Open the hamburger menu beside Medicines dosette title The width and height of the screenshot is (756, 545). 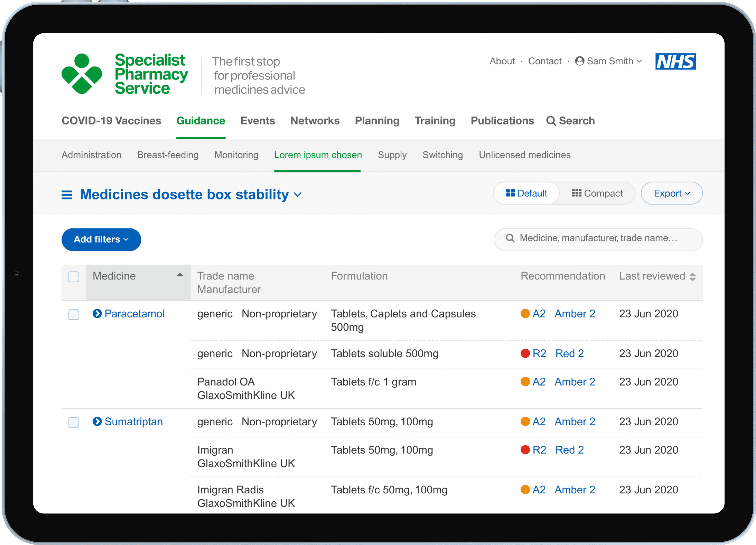(67, 195)
